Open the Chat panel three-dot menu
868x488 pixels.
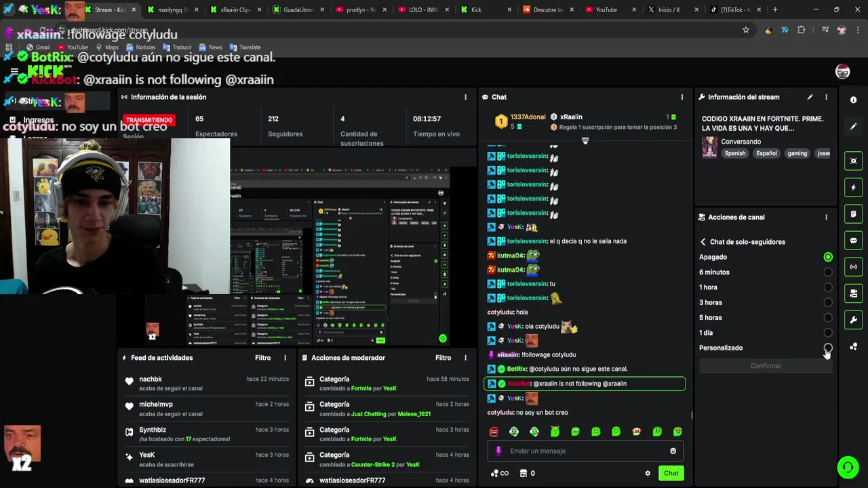click(682, 97)
